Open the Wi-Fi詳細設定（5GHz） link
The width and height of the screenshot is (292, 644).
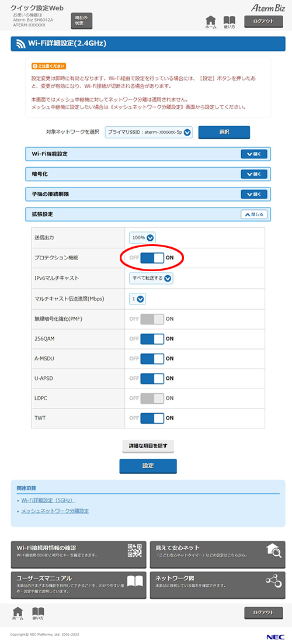[x=48, y=500]
